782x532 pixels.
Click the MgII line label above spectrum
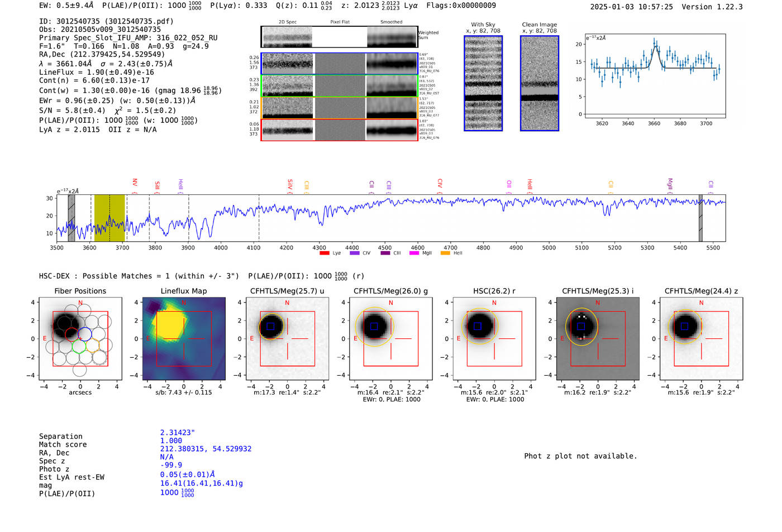click(x=670, y=184)
